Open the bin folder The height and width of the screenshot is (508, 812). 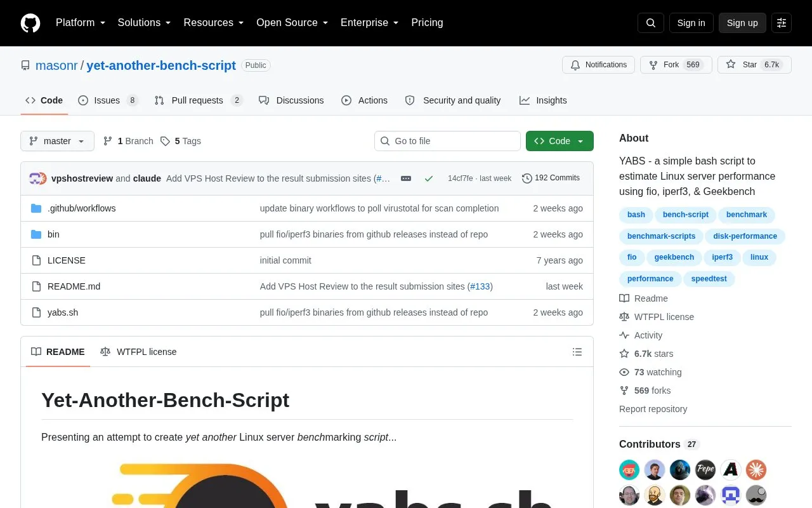(x=53, y=234)
